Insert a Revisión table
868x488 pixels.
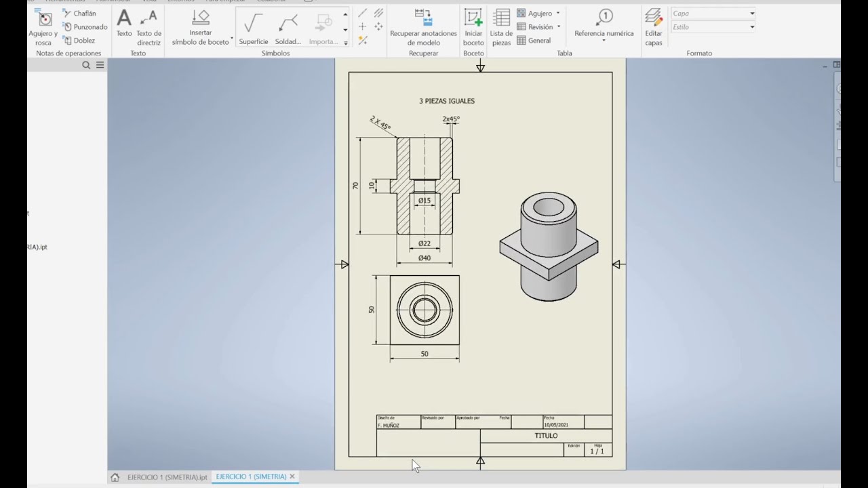pyautogui.click(x=534, y=26)
